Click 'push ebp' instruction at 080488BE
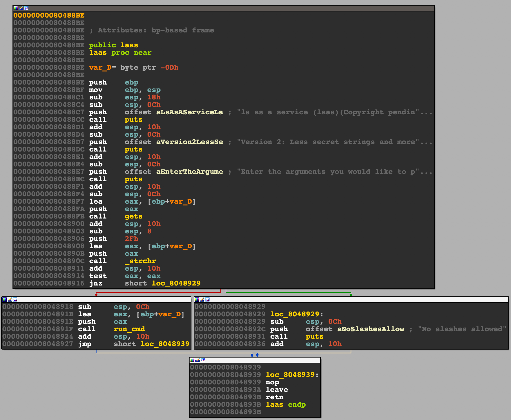This screenshot has width=511, height=420. point(114,82)
